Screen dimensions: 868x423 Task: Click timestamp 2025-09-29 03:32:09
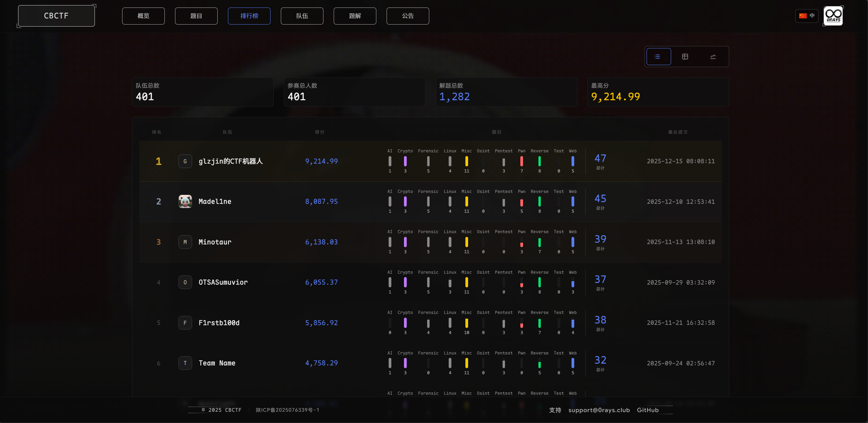click(681, 283)
